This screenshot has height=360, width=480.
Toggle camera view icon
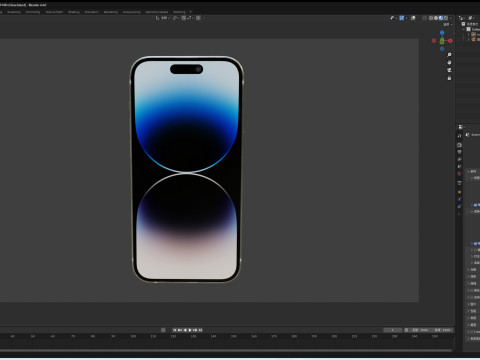[x=449, y=70]
